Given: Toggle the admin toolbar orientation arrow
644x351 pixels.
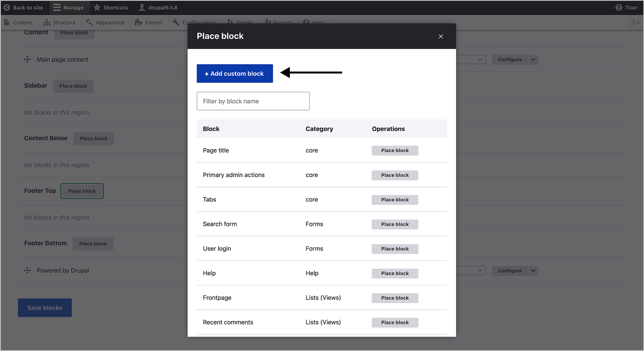Looking at the screenshot, I should tap(636, 23).
